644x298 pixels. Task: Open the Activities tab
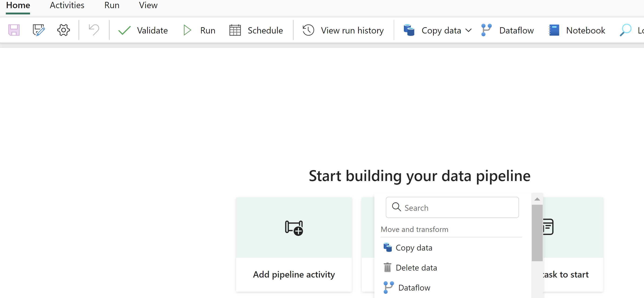[x=67, y=5]
